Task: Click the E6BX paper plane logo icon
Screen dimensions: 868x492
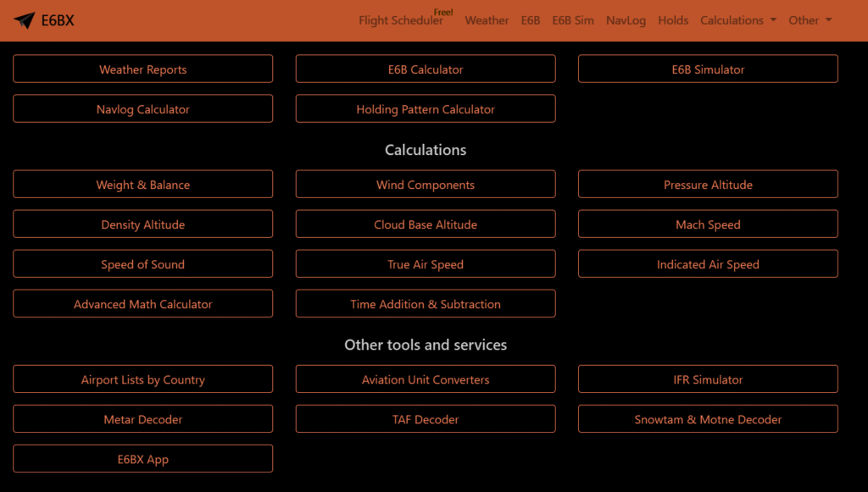Action: click(x=25, y=20)
